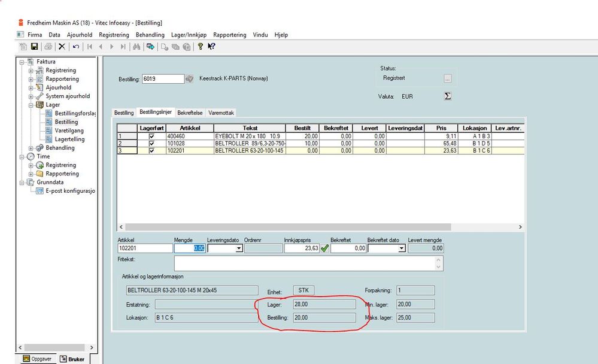
Task: Go to next record toolbar arrow
Action: point(112,47)
